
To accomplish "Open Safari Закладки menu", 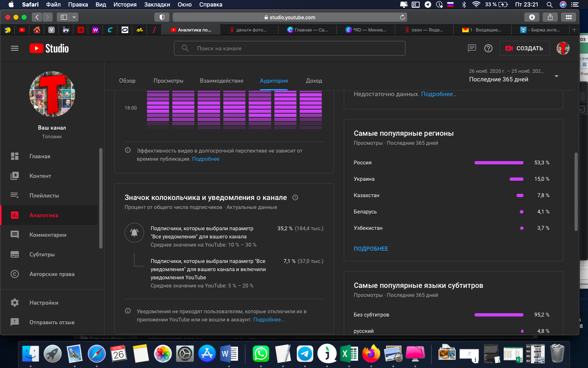I will click(x=157, y=4).
